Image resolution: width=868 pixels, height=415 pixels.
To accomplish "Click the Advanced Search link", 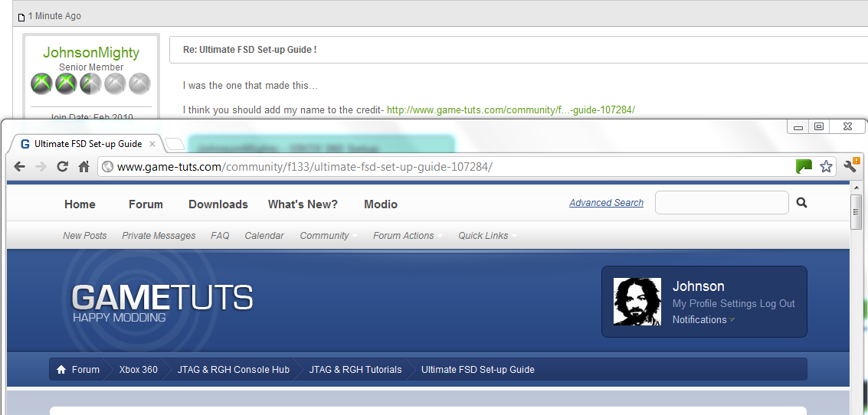I will click(606, 202).
